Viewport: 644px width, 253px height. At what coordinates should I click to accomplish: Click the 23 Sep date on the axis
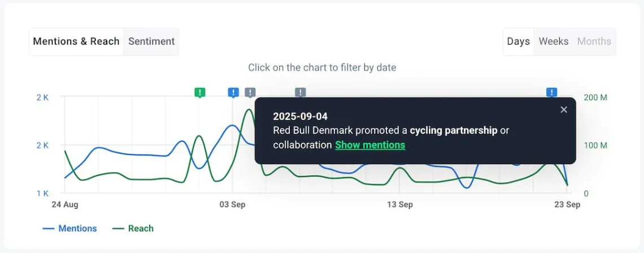click(x=567, y=204)
